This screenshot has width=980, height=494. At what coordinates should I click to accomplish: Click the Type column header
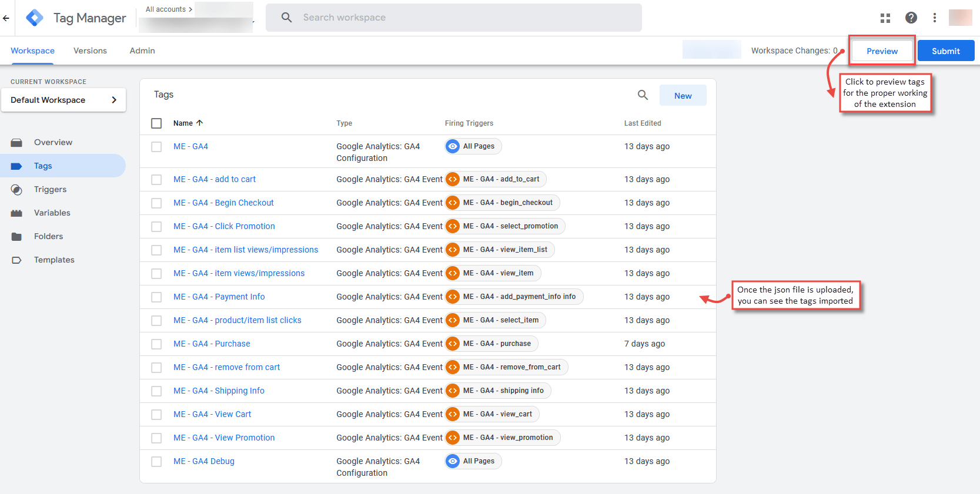point(344,123)
